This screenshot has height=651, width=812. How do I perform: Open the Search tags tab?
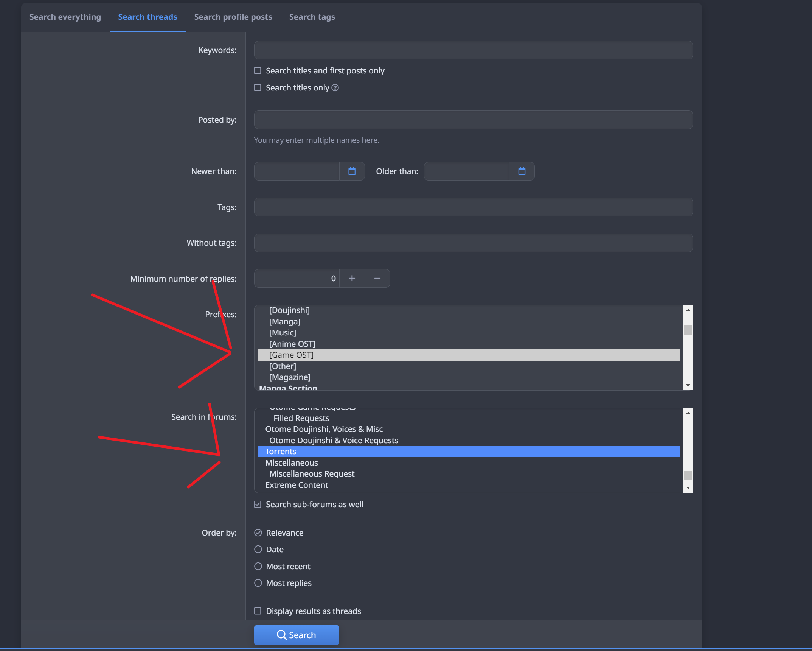312,17
